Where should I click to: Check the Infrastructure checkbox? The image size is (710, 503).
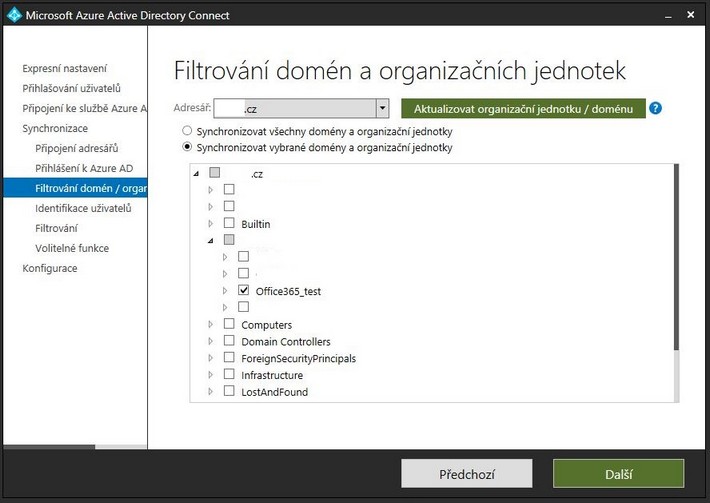point(229,374)
